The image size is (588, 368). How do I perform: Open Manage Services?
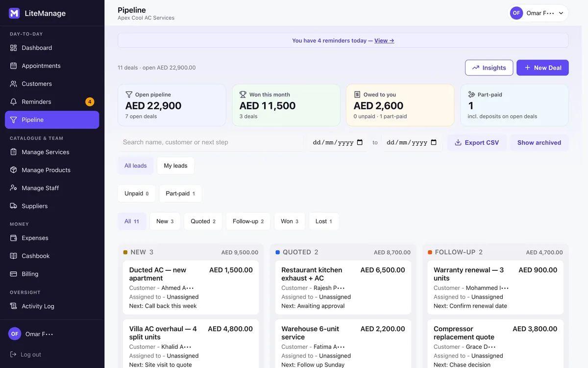tap(52, 152)
